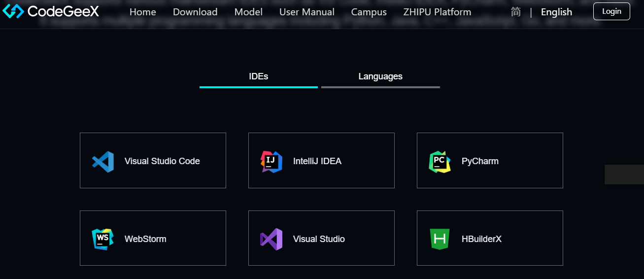
Task: Open the ZHIPU Platform link
Action: click(x=437, y=12)
